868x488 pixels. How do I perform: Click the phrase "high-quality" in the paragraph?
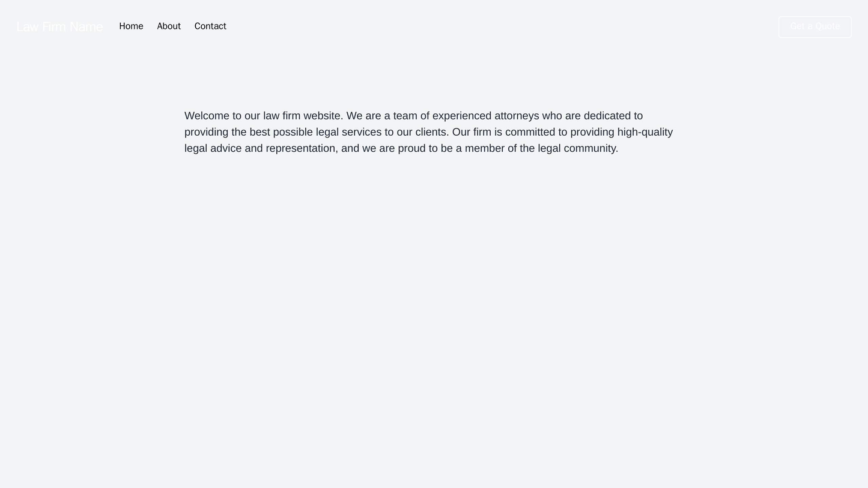645,132
